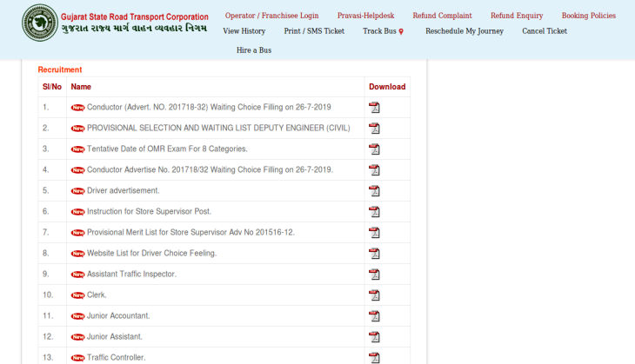Screen dimensions: 635x364
Task: Download the Assistant Traffic Inspector PDF
Action: 375,275
